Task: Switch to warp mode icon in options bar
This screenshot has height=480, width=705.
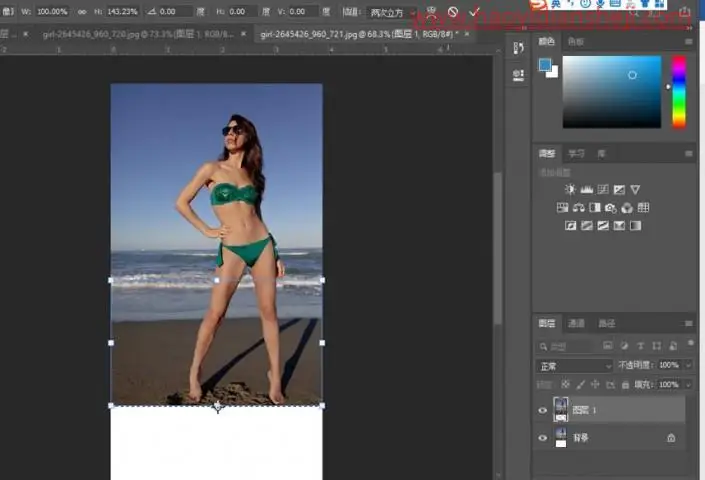Action: (x=431, y=12)
